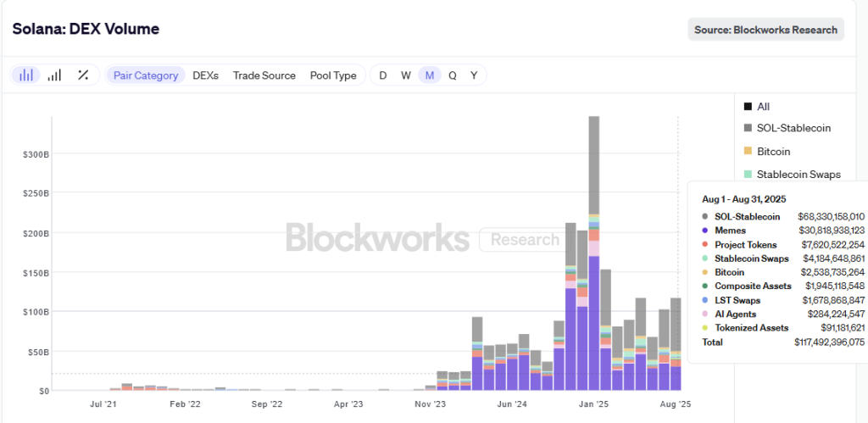Switch to the DEXs tab
Image resolution: width=868 pixels, height=423 pixels.
(x=205, y=75)
